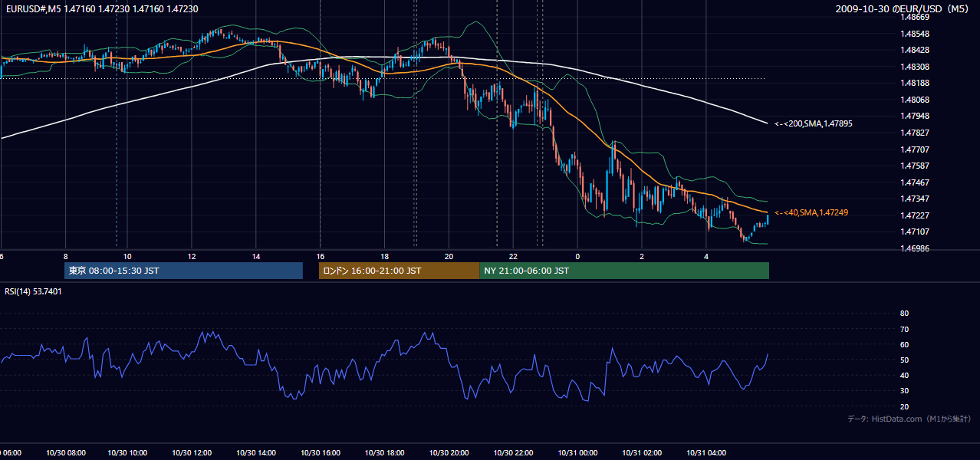
Task: Click hour 12 on the price chart axis
Action: 192,256
